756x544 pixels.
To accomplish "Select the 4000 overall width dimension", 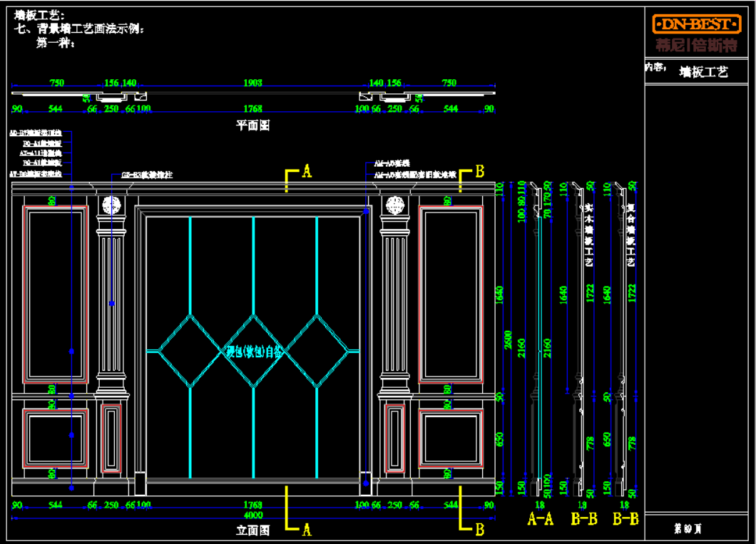I will (253, 515).
